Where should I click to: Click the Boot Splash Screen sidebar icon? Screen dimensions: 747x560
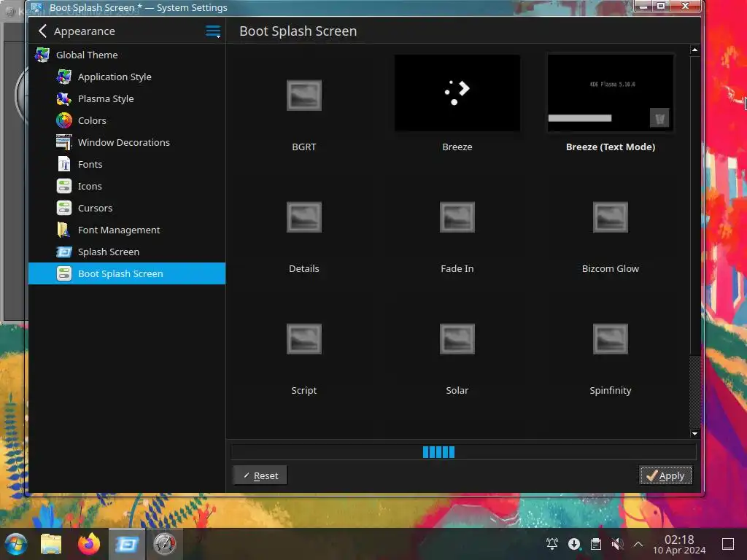[x=64, y=274]
